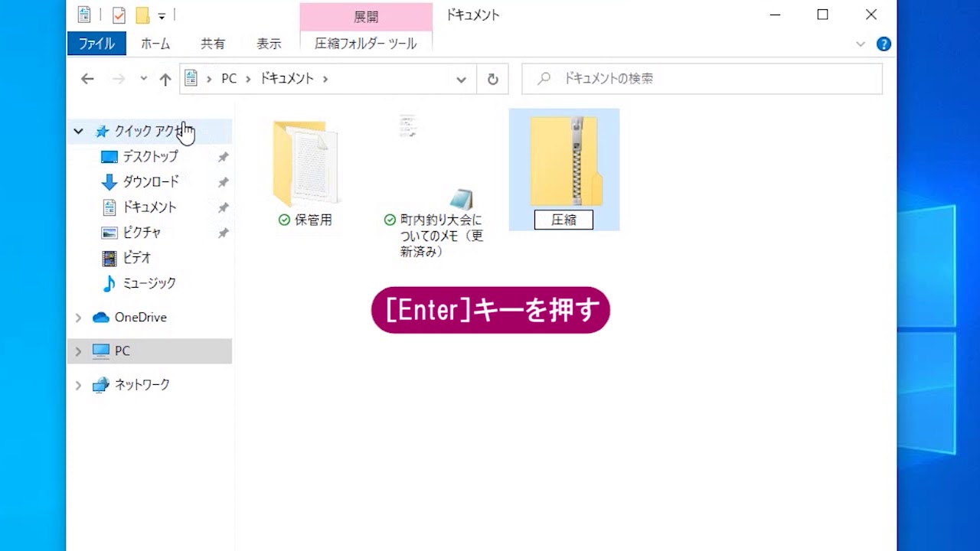Click the Properties icon in quick access toolbar
980x551 pixels.
tap(119, 15)
